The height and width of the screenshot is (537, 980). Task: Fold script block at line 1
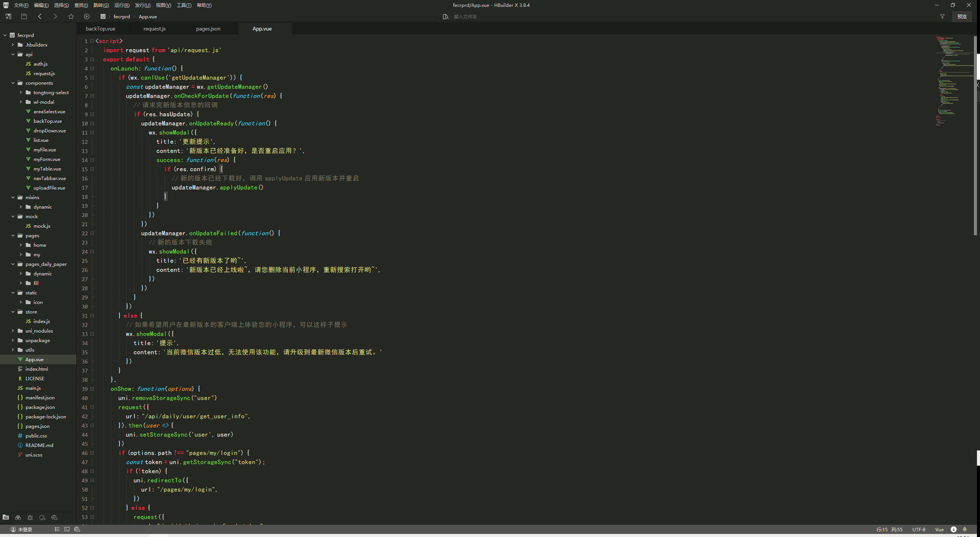[92, 41]
